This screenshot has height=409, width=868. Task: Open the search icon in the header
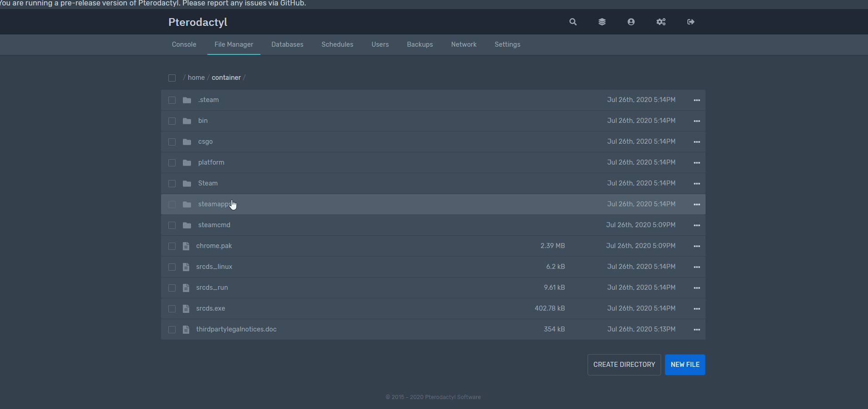pos(572,22)
